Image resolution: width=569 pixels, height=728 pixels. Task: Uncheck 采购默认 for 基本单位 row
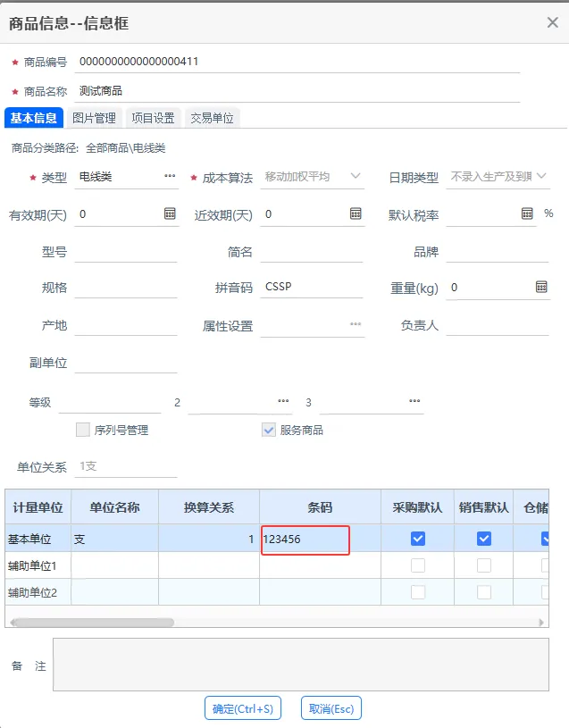pos(417,539)
